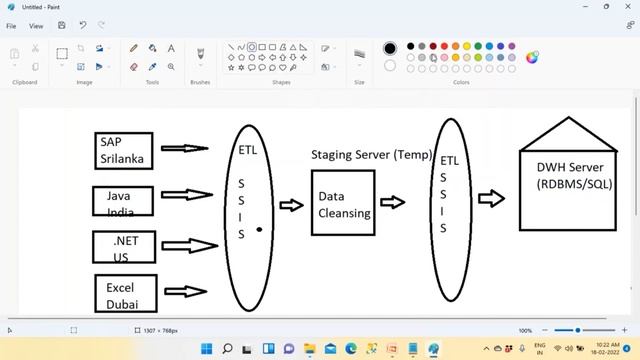
Task: Expand the Select tool dropdown
Action: tap(62, 66)
